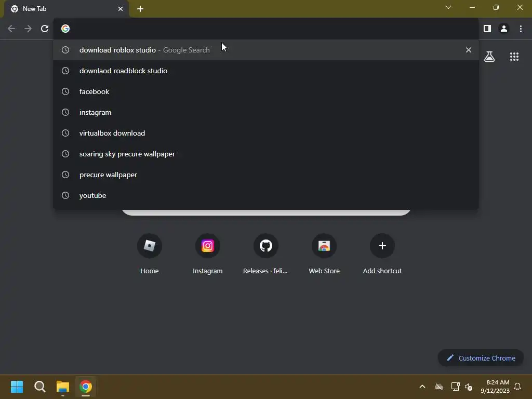
Task: Open the Home Roblox shortcut
Action: point(150,254)
